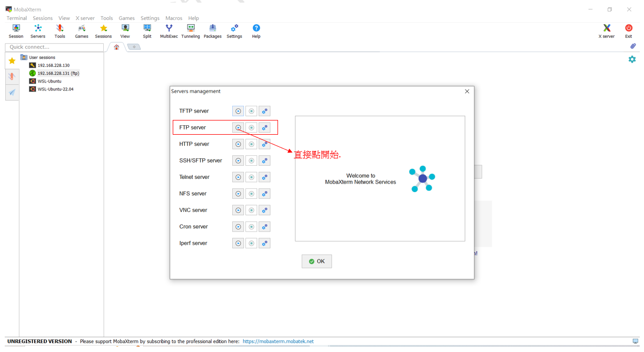Start the NFS server
This screenshot has height=352, width=644.
[238, 194]
